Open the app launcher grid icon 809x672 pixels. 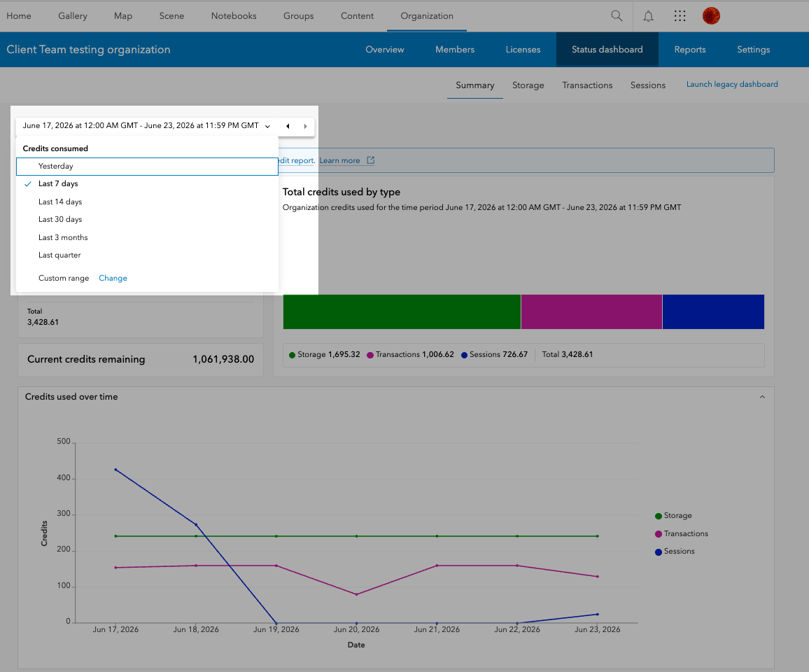[680, 16]
